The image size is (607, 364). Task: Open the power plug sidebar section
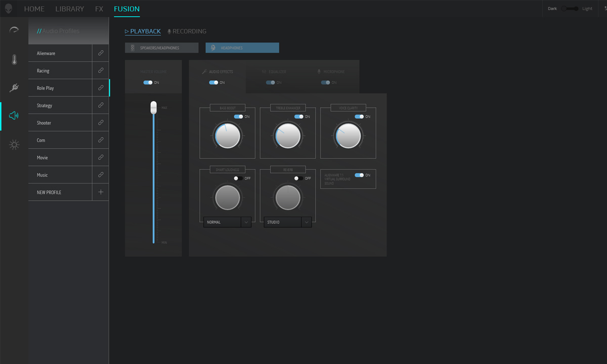pyautogui.click(x=14, y=88)
